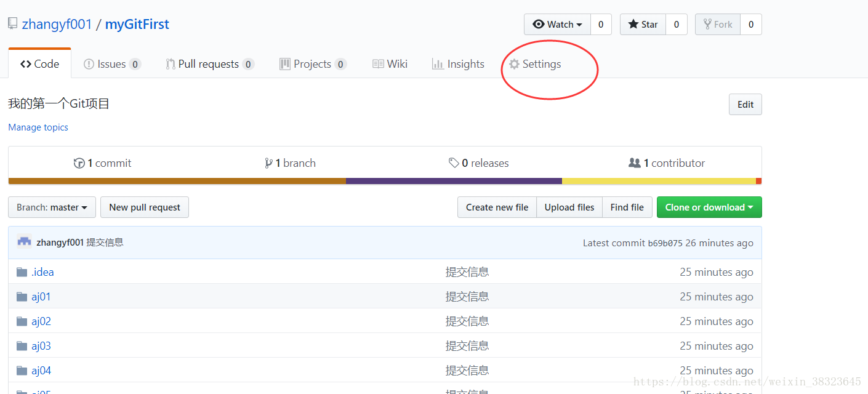
Task: Click the commit history clock icon
Action: 79,163
